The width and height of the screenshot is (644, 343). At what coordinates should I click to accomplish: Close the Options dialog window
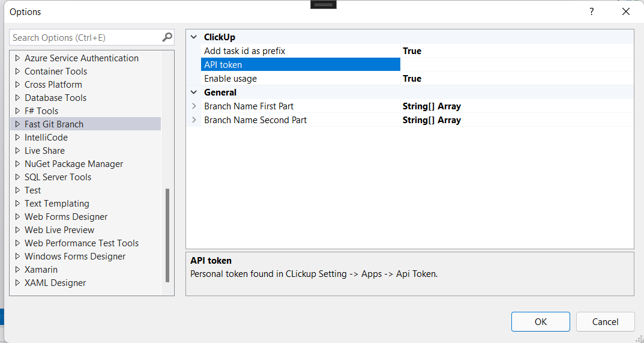tap(626, 11)
